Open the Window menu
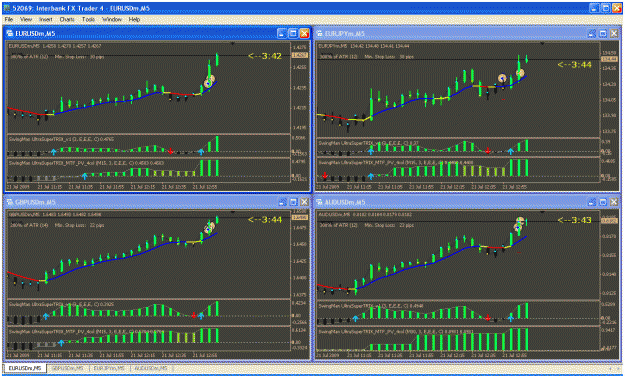 tap(112, 19)
